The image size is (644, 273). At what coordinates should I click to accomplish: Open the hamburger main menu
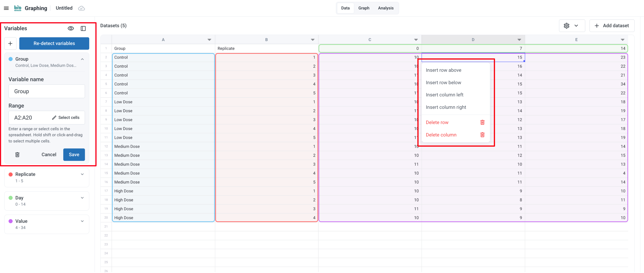tap(6, 8)
